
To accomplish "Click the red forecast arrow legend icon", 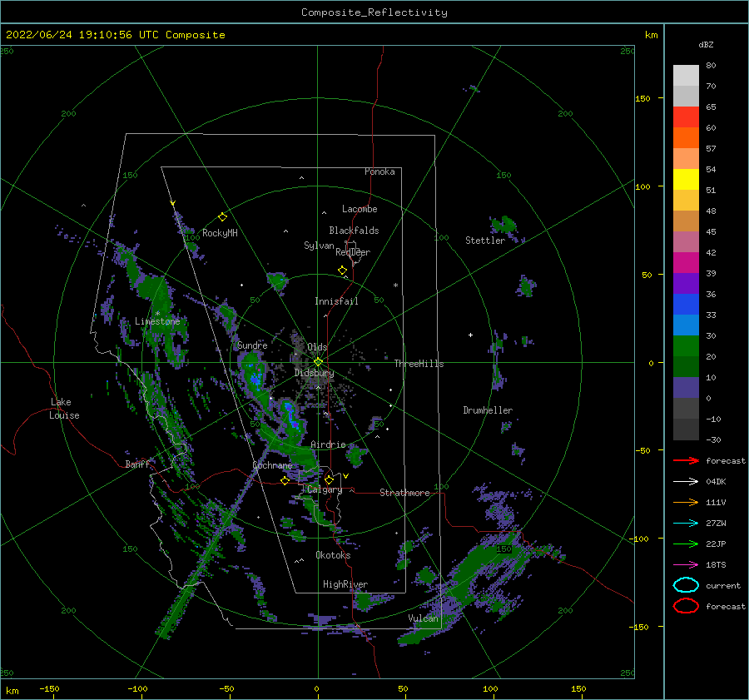I will click(x=686, y=460).
